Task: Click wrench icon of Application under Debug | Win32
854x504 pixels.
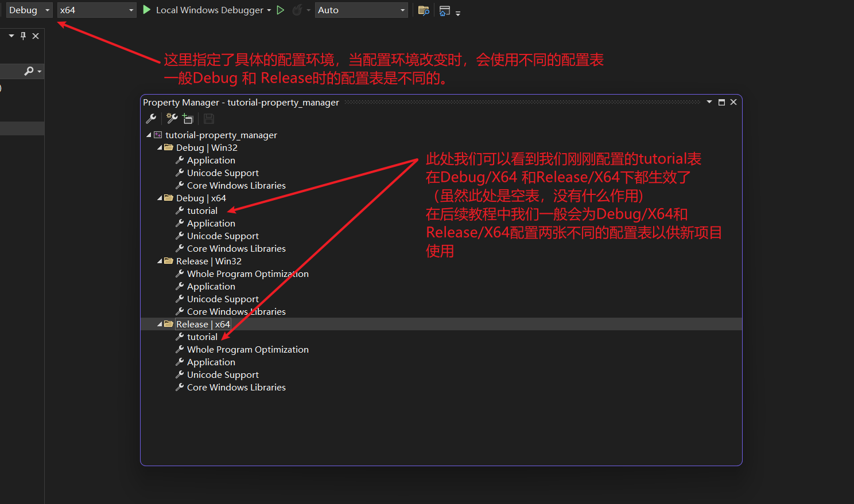Action: pyautogui.click(x=180, y=160)
